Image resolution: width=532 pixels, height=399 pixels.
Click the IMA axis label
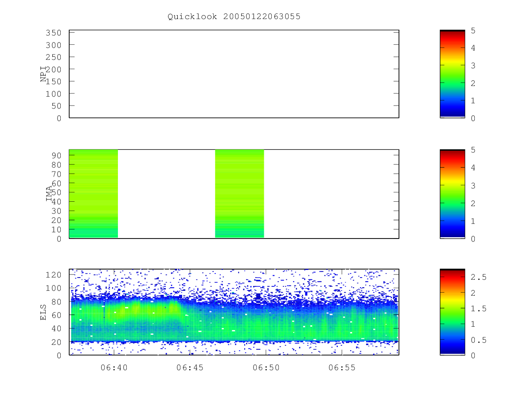pyautogui.click(x=49, y=194)
